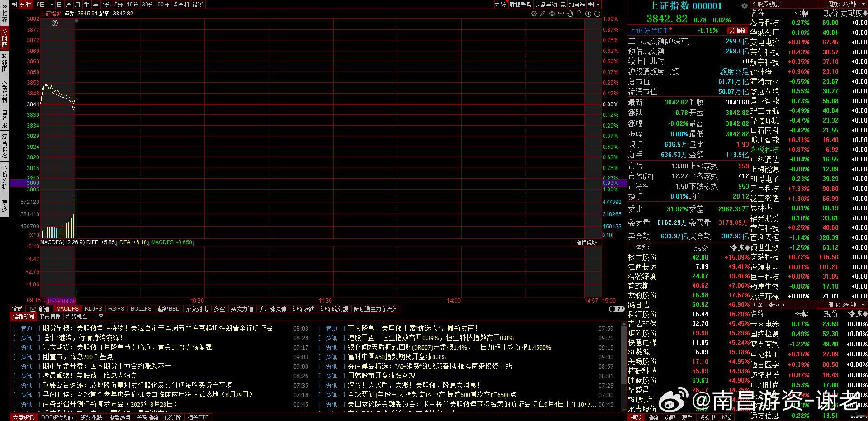Viewport: 868px width, 421px height.
Task: Select the drawing pen tool icon
Action: point(543,14)
